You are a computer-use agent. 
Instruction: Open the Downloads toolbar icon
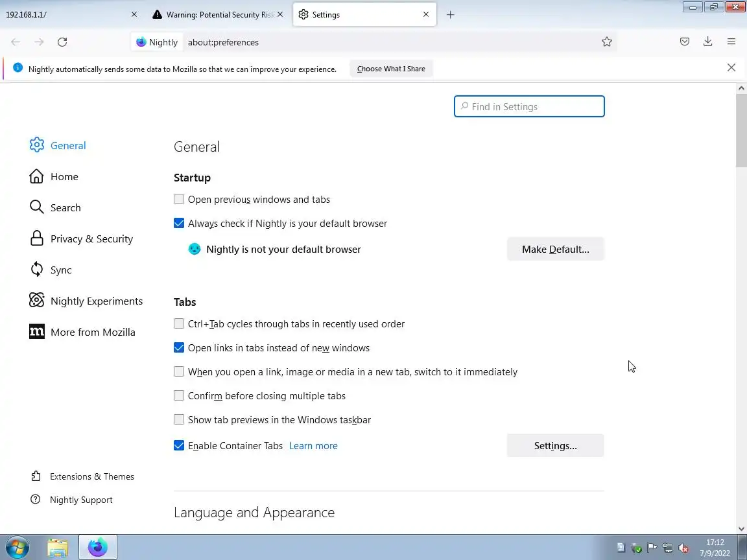click(x=708, y=42)
